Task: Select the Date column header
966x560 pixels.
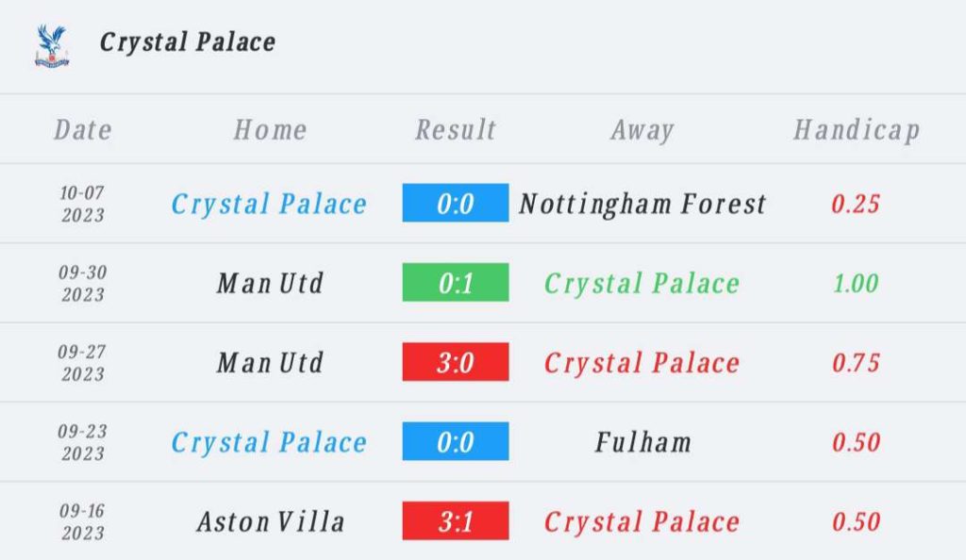Action: click(83, 130)
